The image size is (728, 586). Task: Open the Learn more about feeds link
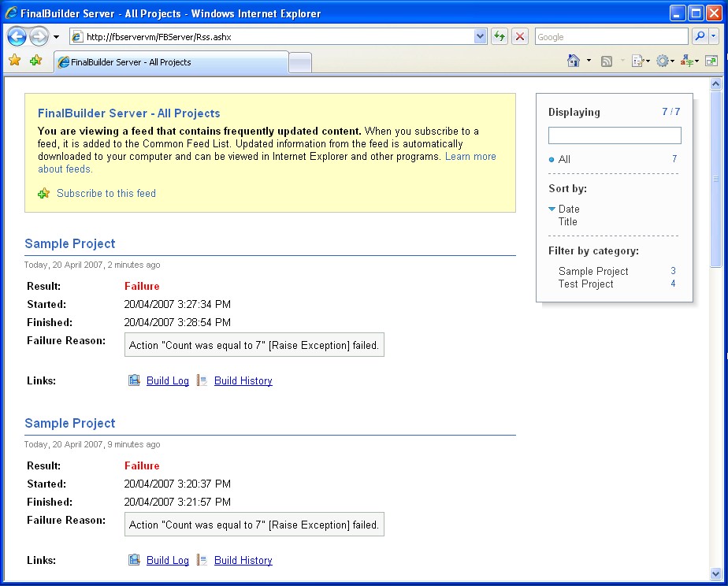pos(470,157)
